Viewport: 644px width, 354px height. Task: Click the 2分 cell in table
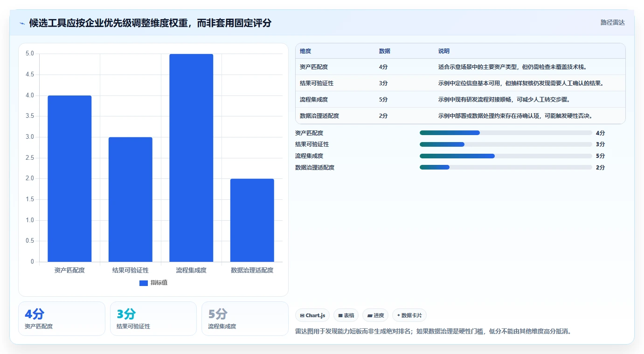pyautogui.click(x=383, y=116)
